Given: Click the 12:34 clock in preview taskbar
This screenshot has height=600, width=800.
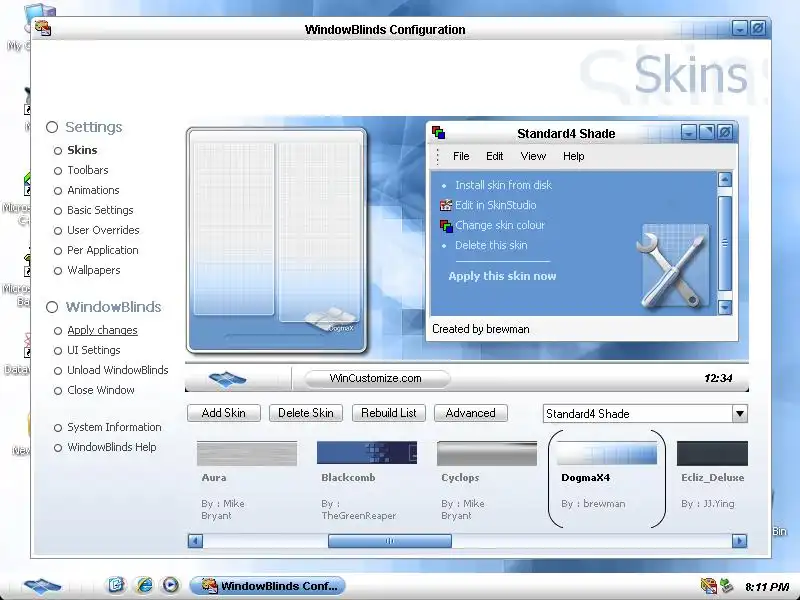Looking at the screenshot, I should point(718,379).
